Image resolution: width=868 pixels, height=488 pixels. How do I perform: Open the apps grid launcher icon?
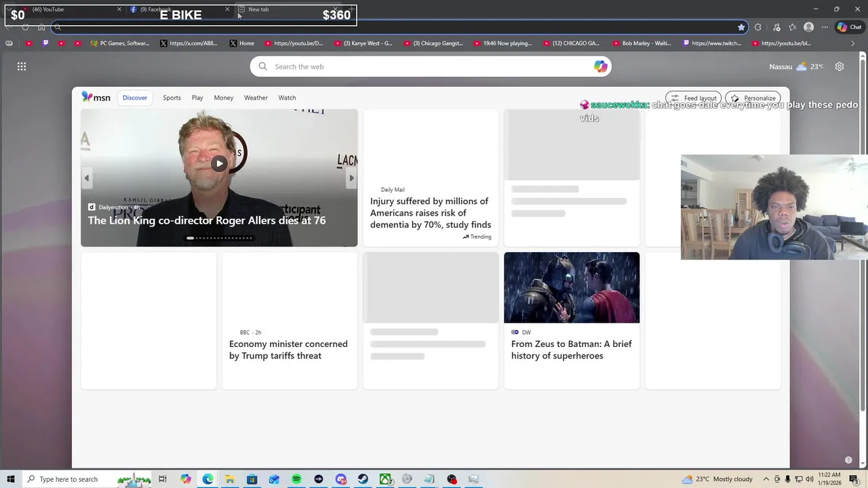tap(22, 66)
